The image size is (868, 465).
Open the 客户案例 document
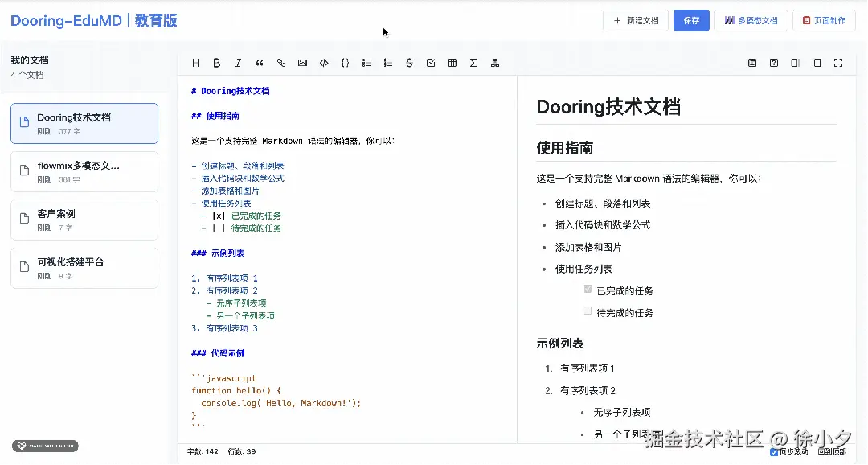tap(84, 220)
